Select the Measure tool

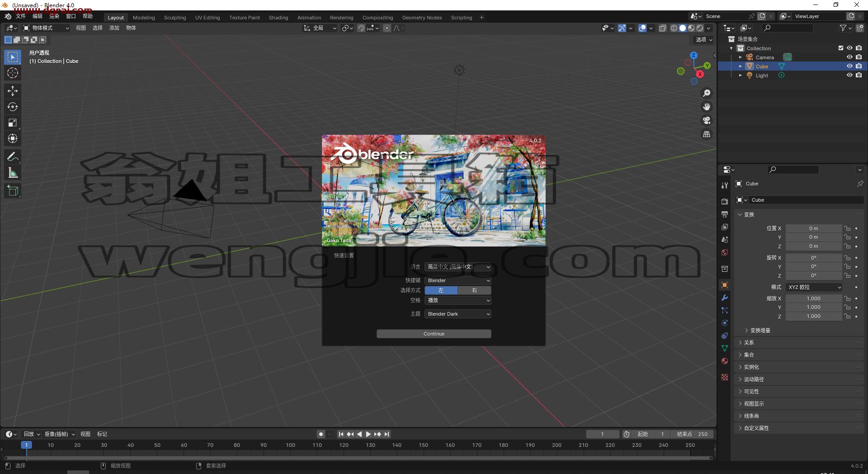tap(13, 173)
